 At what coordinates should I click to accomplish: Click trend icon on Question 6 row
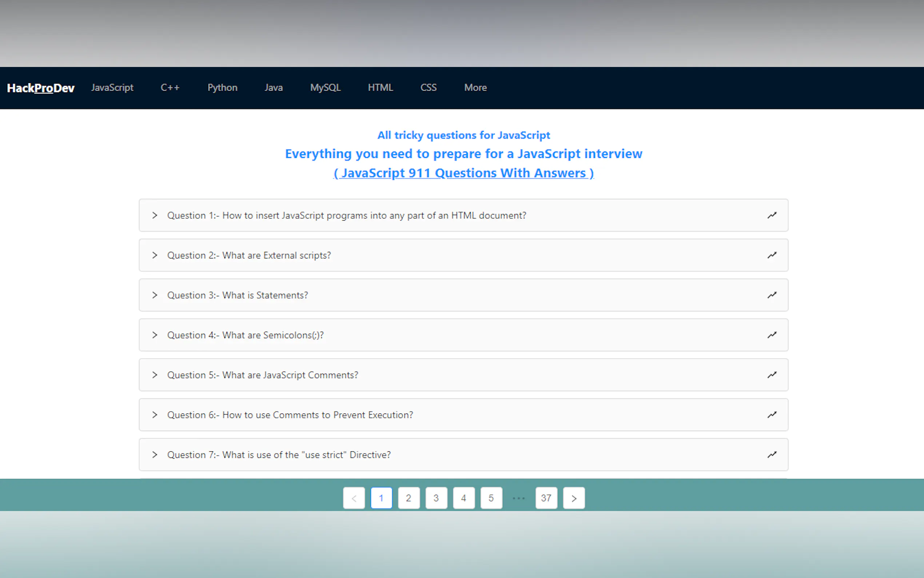pos(772,415)
